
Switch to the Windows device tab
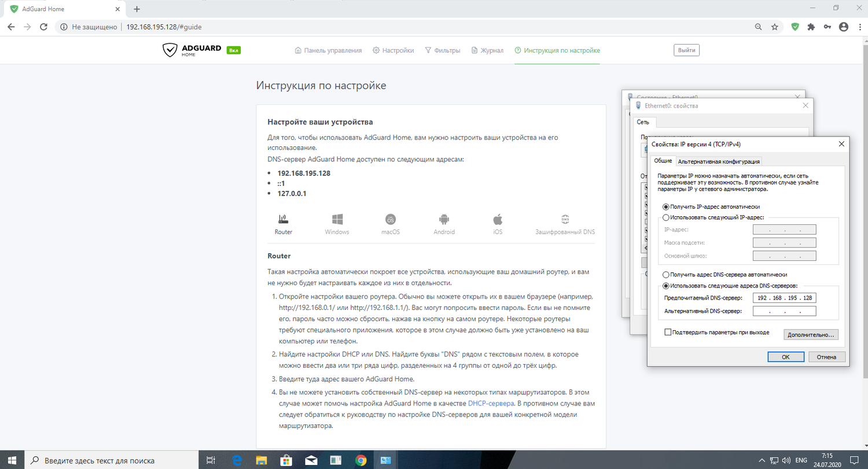(x=337, y=225)
